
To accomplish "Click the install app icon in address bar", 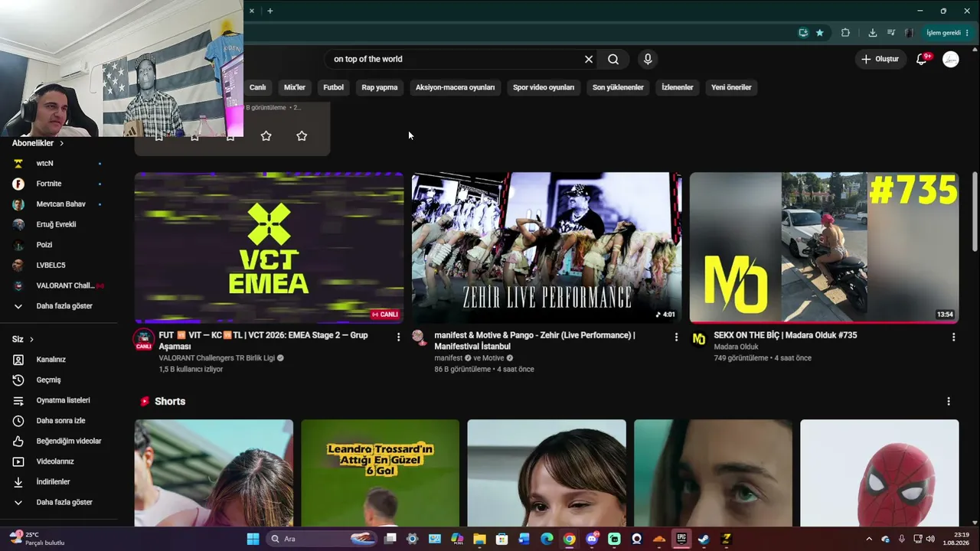I will pyautogui.click(x=803, y=33).
